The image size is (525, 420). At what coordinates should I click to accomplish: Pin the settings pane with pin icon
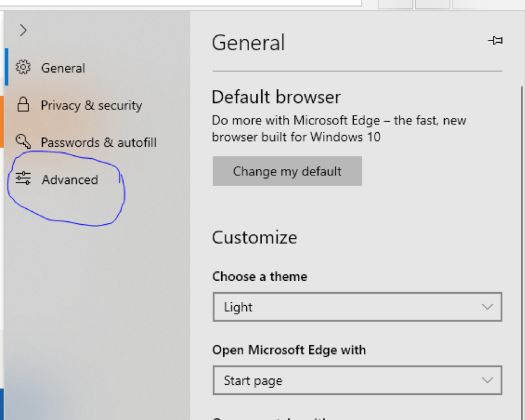[495, 41]
